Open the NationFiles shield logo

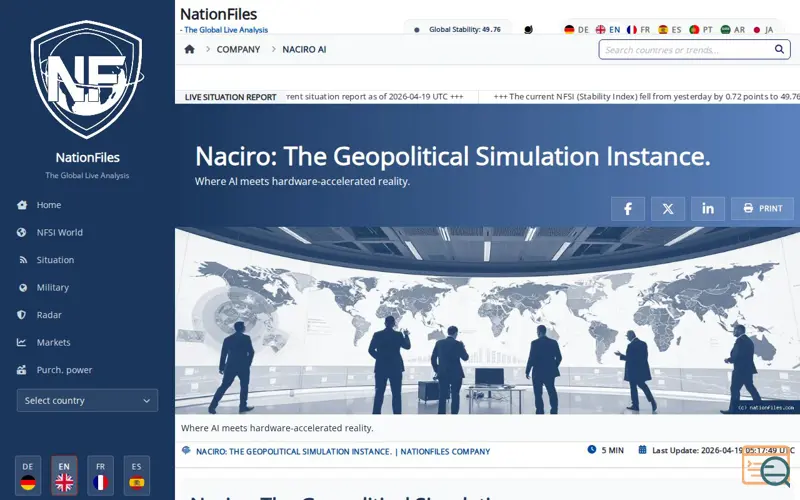pyautogui.click(x=87, y=79)
